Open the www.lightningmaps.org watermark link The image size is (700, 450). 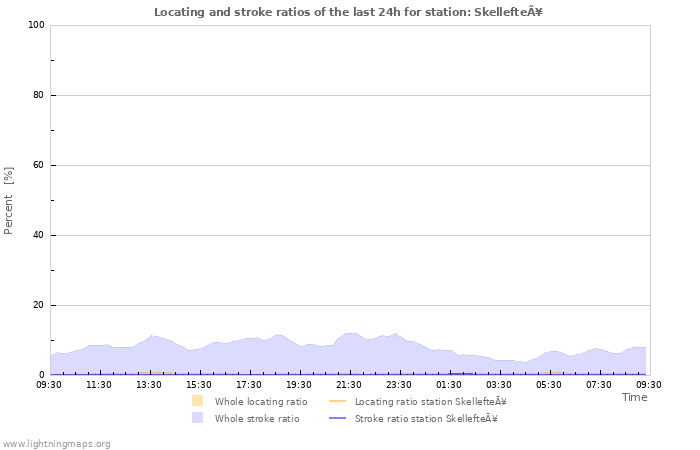(x=56, y=443)
